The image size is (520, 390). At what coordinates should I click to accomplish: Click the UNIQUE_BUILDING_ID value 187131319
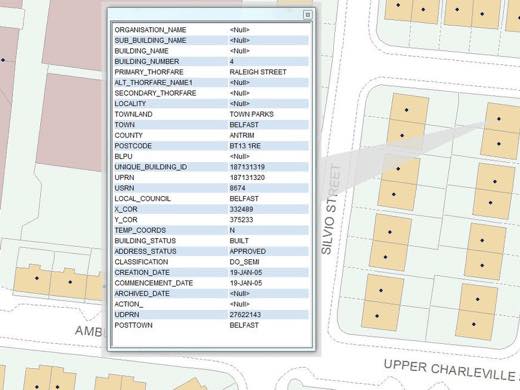(247, 167)
